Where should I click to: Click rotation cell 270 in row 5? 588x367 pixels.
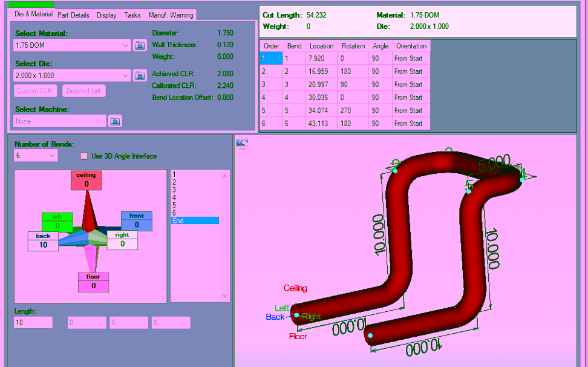click(x=353, y=111)
